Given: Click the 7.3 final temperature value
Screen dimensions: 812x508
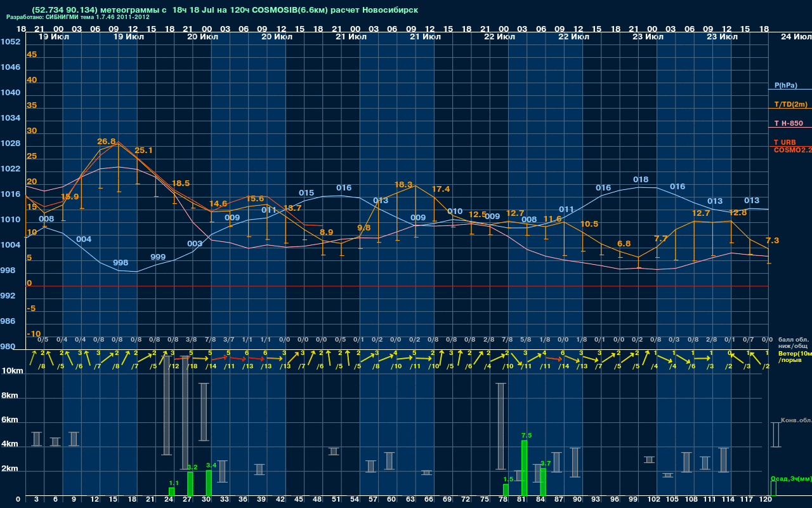Looking at the screenshot, I should pyautogui.click(x=772, y=241).
